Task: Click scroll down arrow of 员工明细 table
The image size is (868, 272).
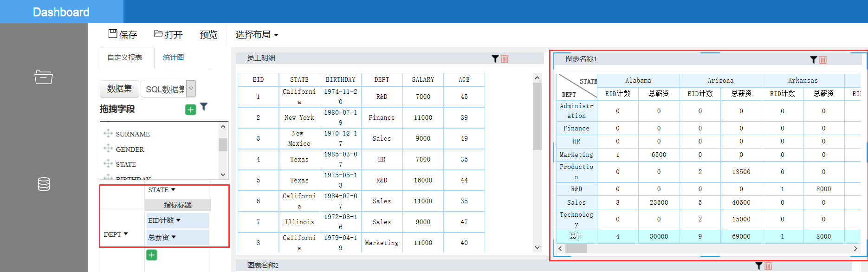Action: coord(537,247)
